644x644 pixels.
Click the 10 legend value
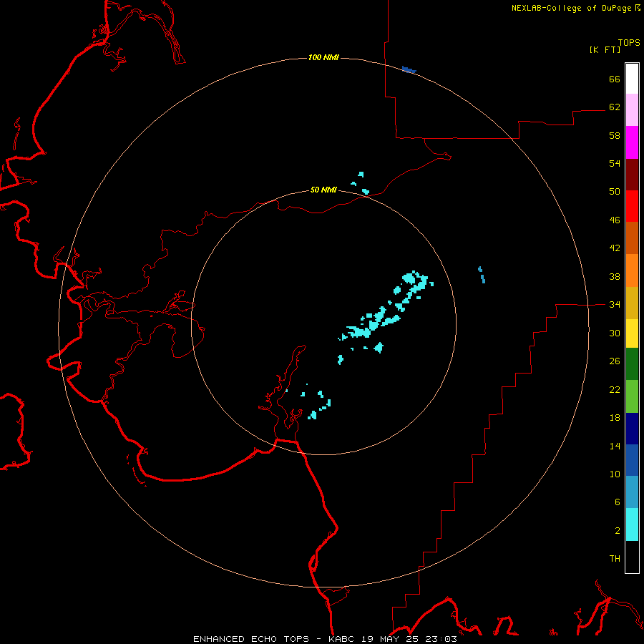(x=615, y=474)
